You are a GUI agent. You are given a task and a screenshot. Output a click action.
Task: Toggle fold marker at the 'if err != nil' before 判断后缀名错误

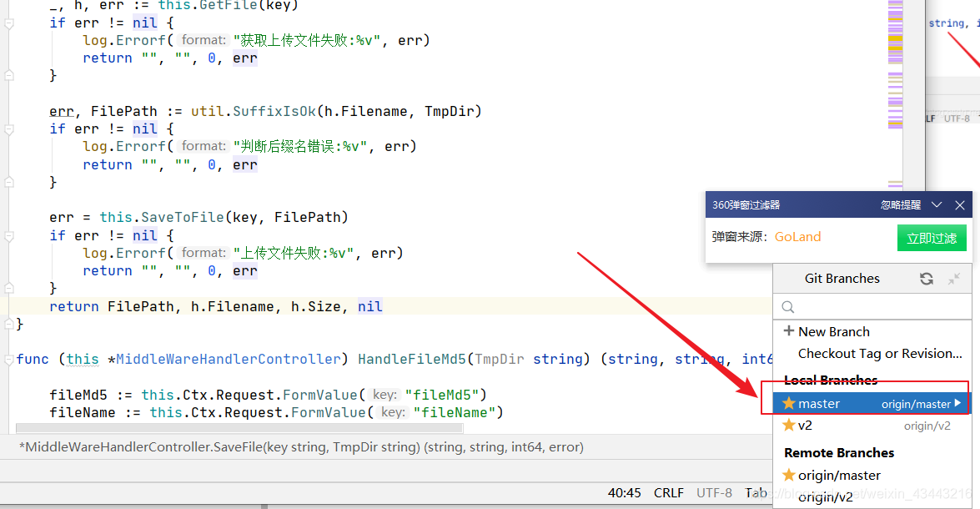(8, 129)
